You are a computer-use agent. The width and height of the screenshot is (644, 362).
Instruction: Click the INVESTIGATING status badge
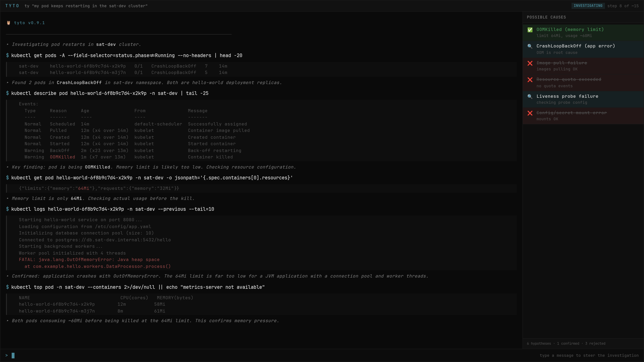588,6
